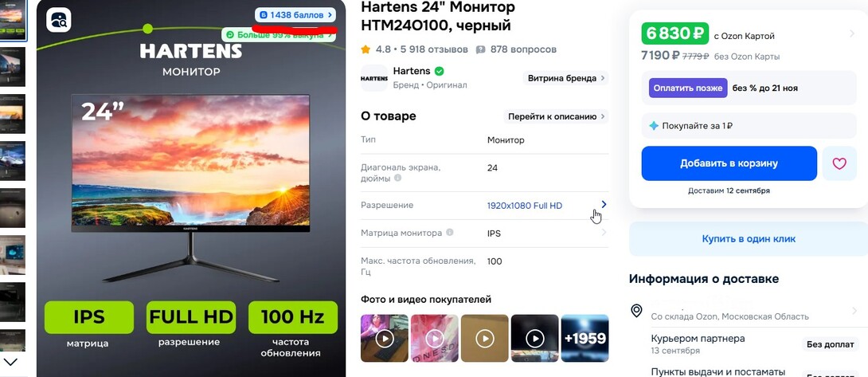Viewport: 868px width, 377px height.
Task: Show info tooltip for Матрица монитора
Action: tap(449, 233)
